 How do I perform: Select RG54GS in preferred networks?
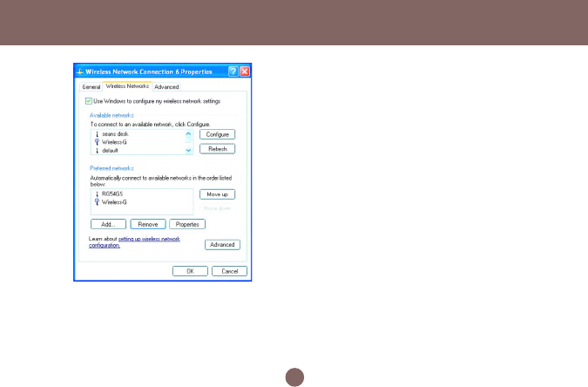click(x=112, y=194)
